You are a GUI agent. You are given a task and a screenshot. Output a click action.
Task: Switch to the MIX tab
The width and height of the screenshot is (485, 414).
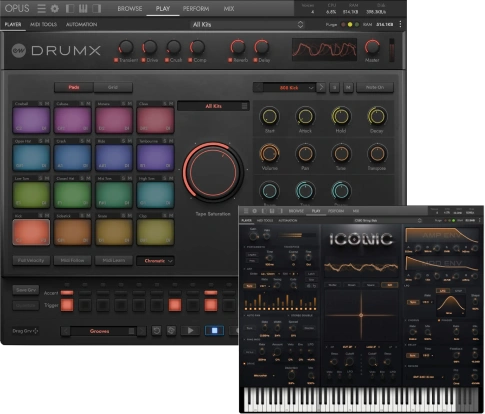[229, 9]
